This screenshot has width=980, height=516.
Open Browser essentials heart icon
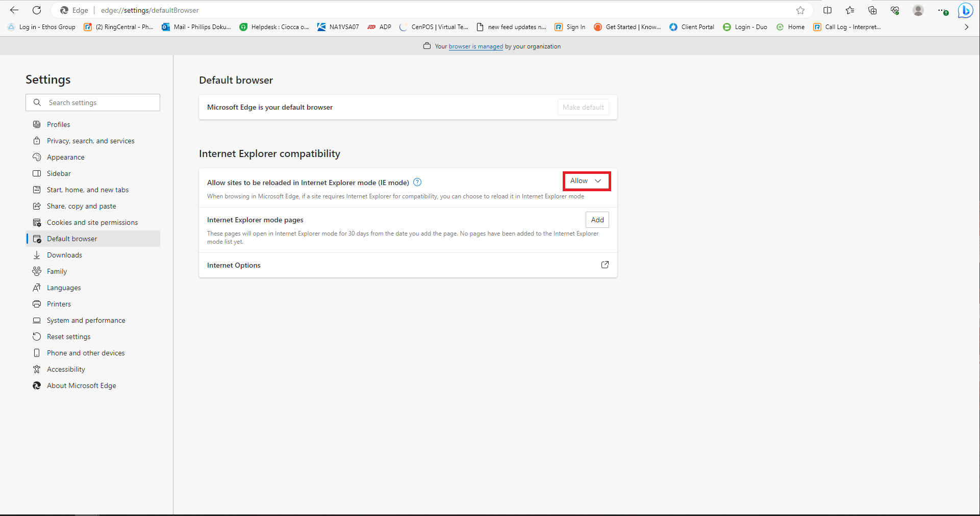point(895,10)
